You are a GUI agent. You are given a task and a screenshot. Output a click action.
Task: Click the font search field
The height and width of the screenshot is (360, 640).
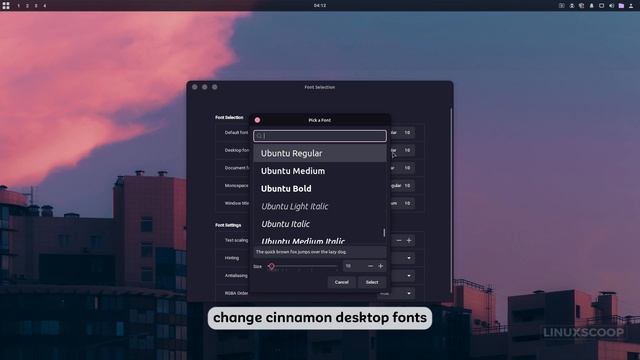[x=320, y=136]
